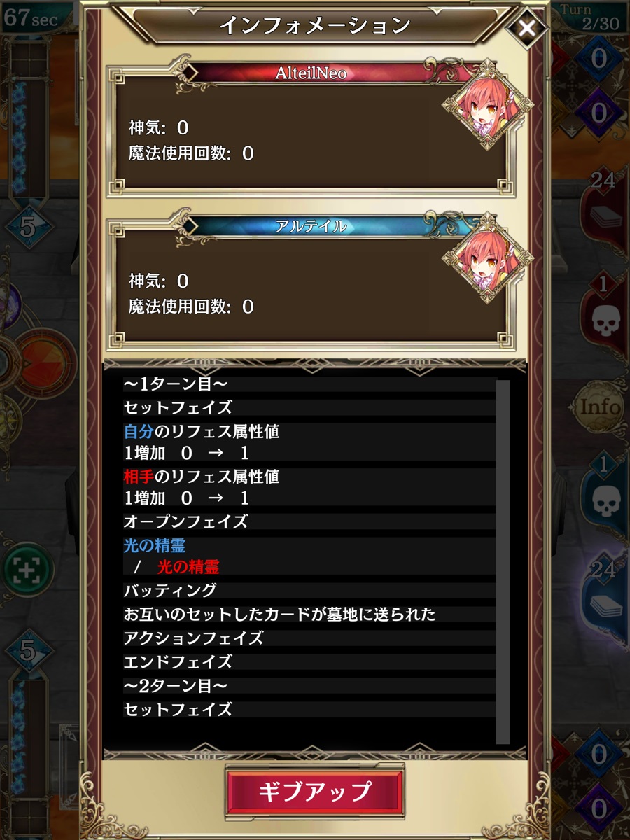Click the ギブアップ button
The width and height of the screenshot is (630, 840).
pos(315,792)
